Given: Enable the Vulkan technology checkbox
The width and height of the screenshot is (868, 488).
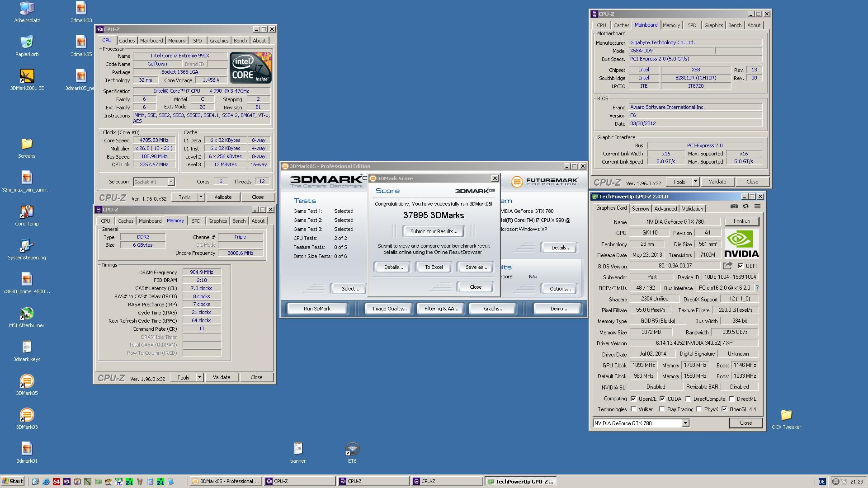Looking at the screenshot, I should coord(633,409).
